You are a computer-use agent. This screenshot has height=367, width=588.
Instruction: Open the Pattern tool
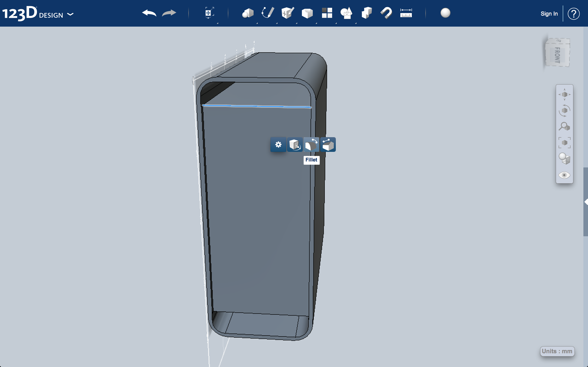(327, 13)
